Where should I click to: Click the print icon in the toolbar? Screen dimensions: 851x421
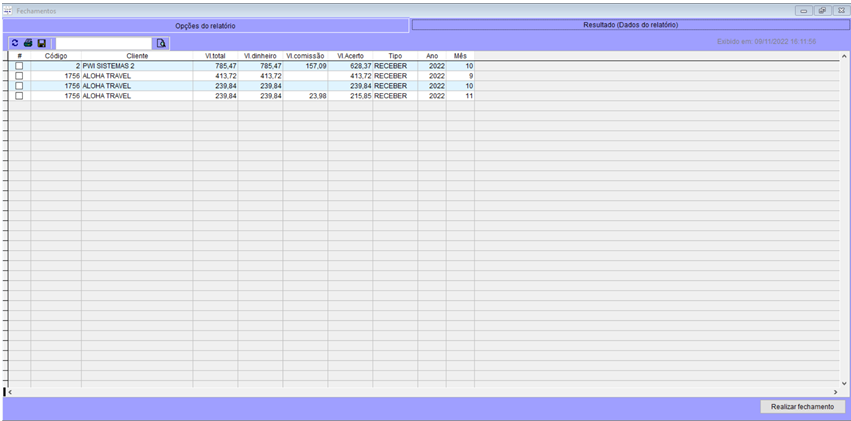tap(28, 43)
